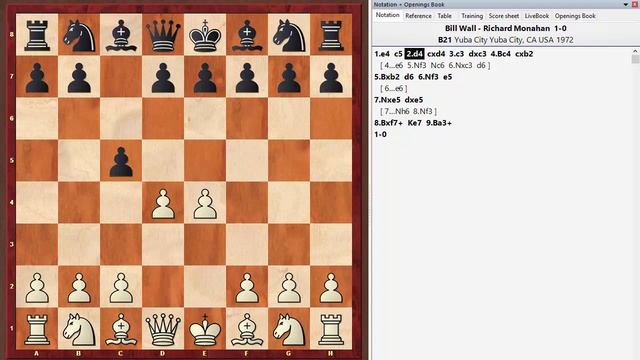
Task: Select variation move 4...e6
Action: pos(393,65)
